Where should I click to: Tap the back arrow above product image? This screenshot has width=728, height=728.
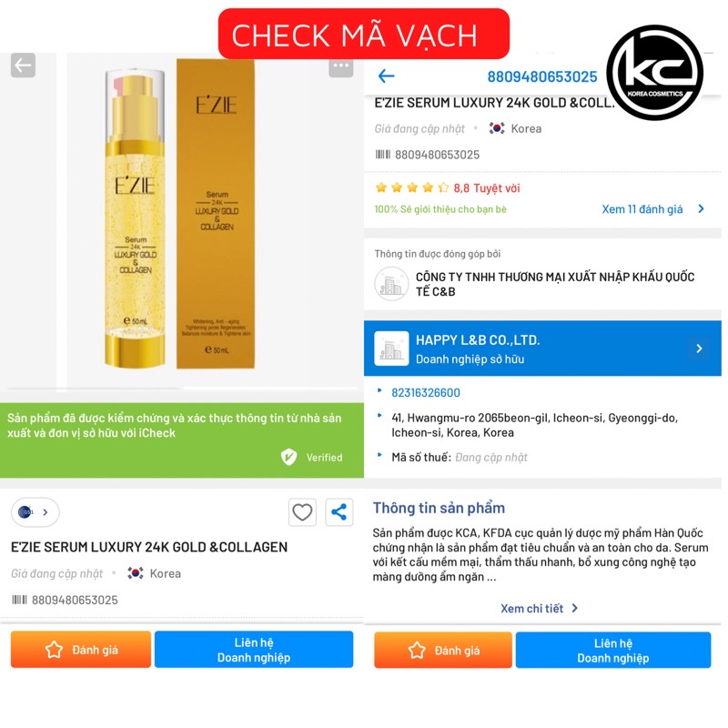point(23,65)
